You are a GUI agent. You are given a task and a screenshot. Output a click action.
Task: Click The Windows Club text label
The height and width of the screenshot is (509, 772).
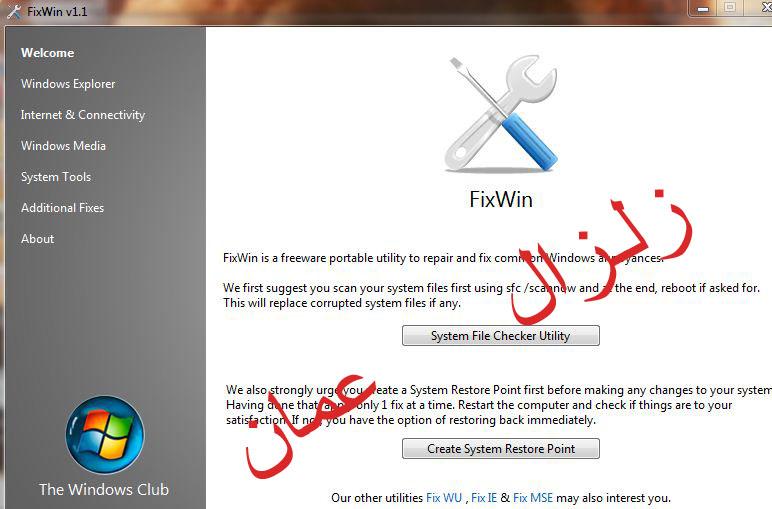(104, 489)
